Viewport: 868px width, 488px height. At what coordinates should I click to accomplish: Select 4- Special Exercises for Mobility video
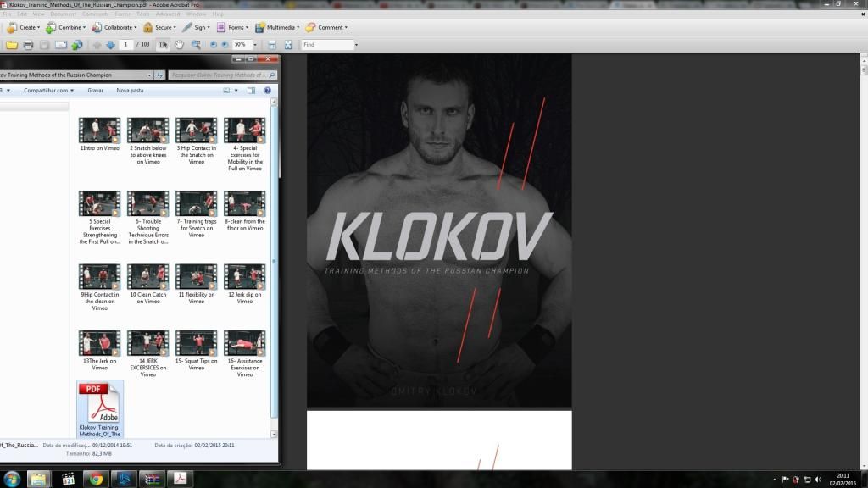click(x=245, y=144)
